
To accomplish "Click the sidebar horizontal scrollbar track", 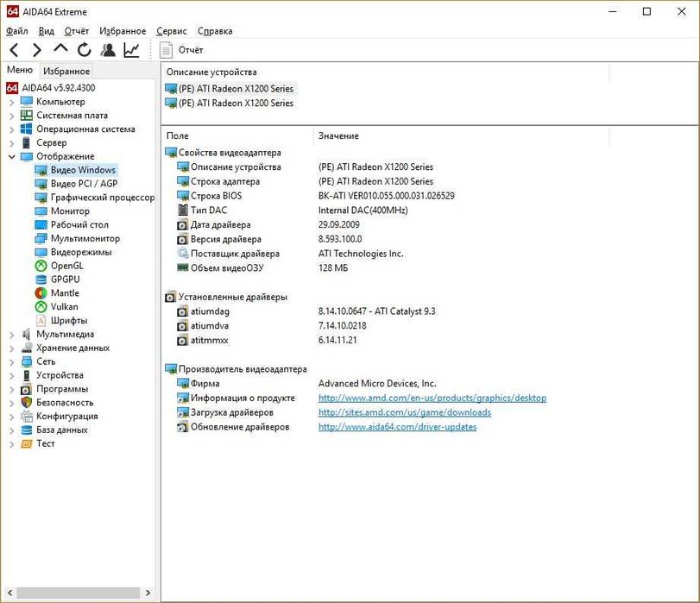I will pyautogui.click(x=79, y=593).
